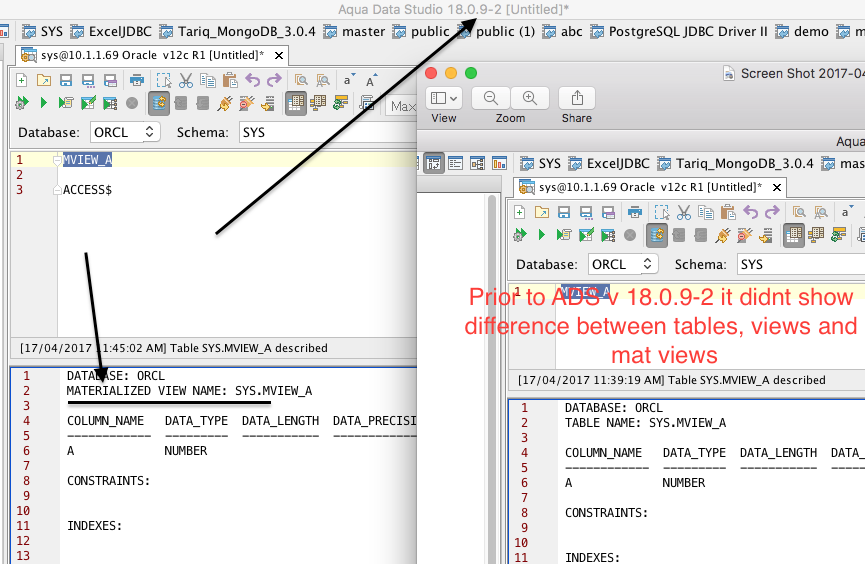865x564 pixels.
Task: Toggle Grid Results icon in main window
Action: (296, 103)
